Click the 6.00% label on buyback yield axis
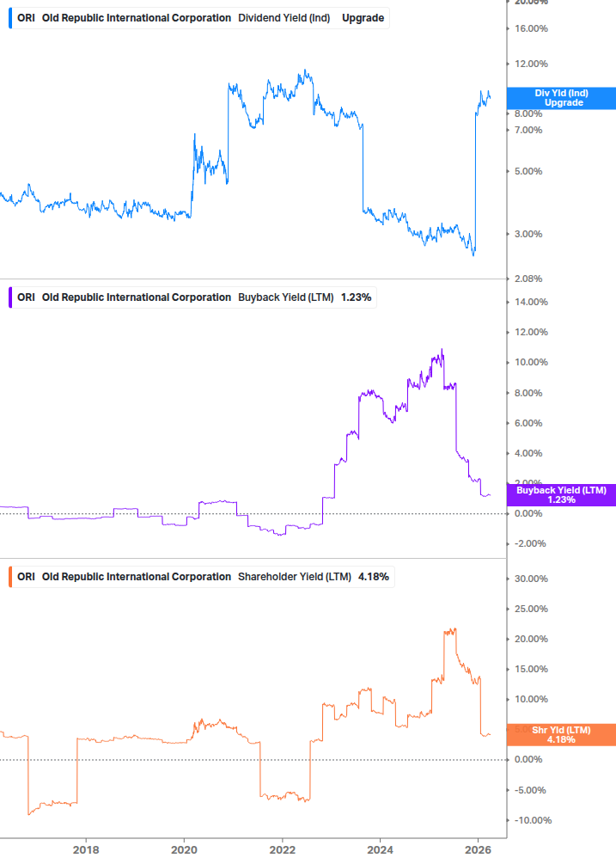616x864 pixels. coord(528,423)
